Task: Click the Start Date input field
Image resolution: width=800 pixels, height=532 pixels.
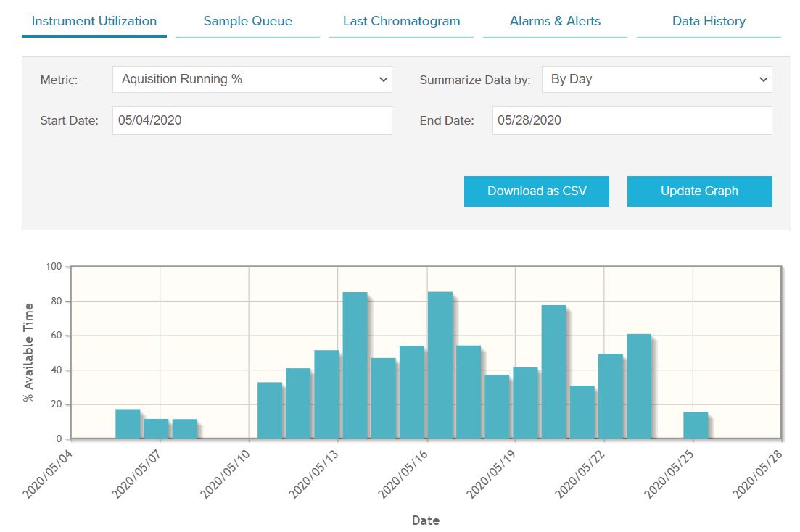Action: pyautogui.click(x=252, y=120)
